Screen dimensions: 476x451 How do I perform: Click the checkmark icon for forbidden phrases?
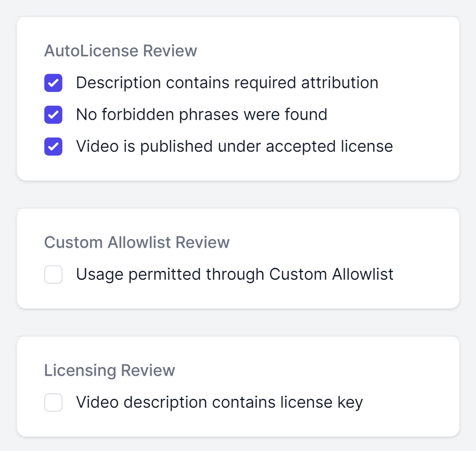click(x=53, y=114)
